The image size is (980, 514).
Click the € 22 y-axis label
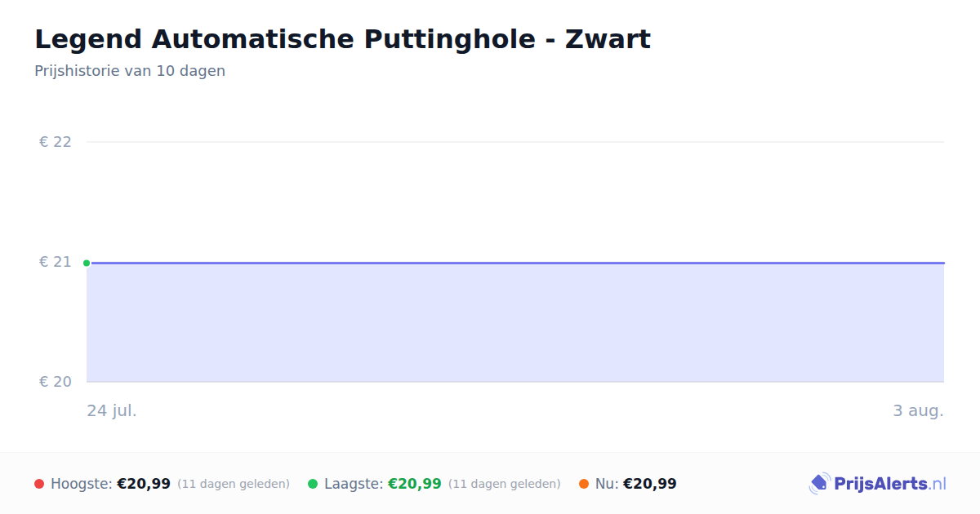click(56, 142)
